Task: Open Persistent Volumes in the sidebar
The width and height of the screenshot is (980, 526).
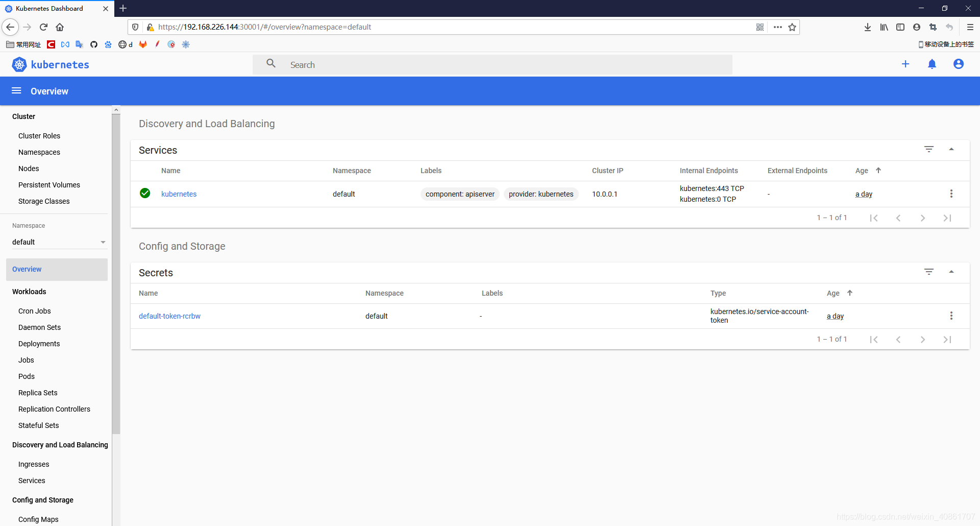Action: pyautogui.click(x=49, y=185)
